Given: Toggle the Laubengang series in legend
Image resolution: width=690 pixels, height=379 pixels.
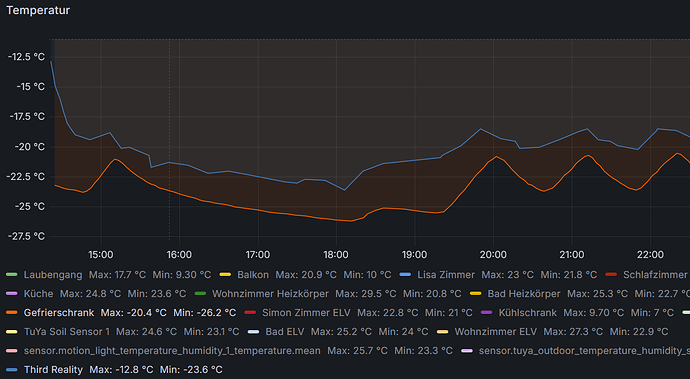Looking at the screenshot, I should [53, 275].
